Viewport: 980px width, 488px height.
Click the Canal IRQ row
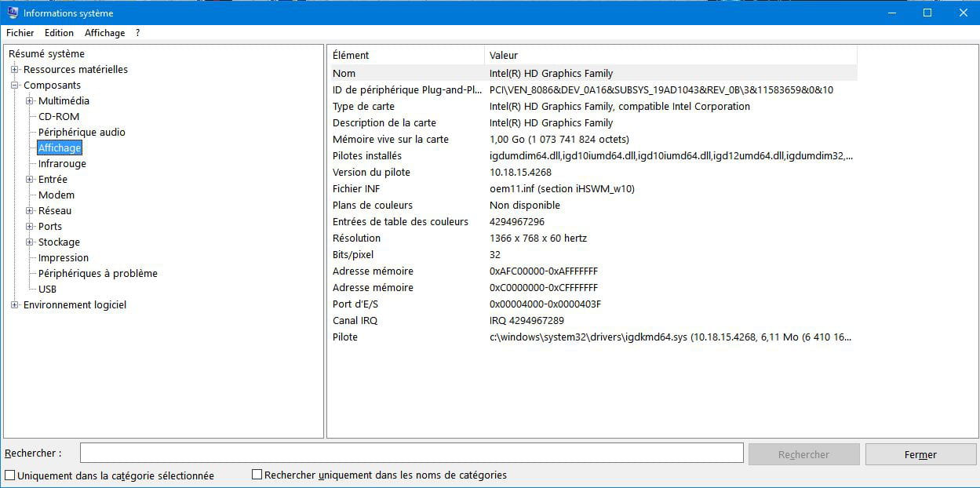coord(592,320)
